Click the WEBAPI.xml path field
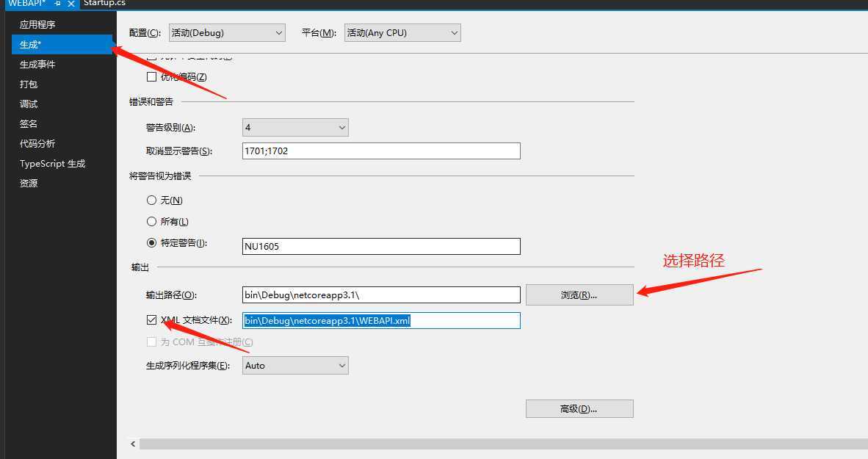868x459 pixels. point(381,321)
